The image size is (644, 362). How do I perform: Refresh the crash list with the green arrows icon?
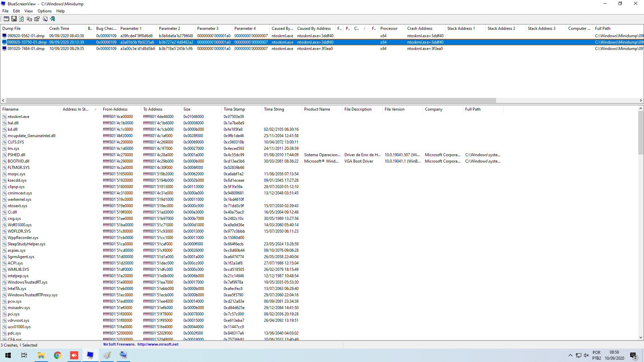(21, 19)
